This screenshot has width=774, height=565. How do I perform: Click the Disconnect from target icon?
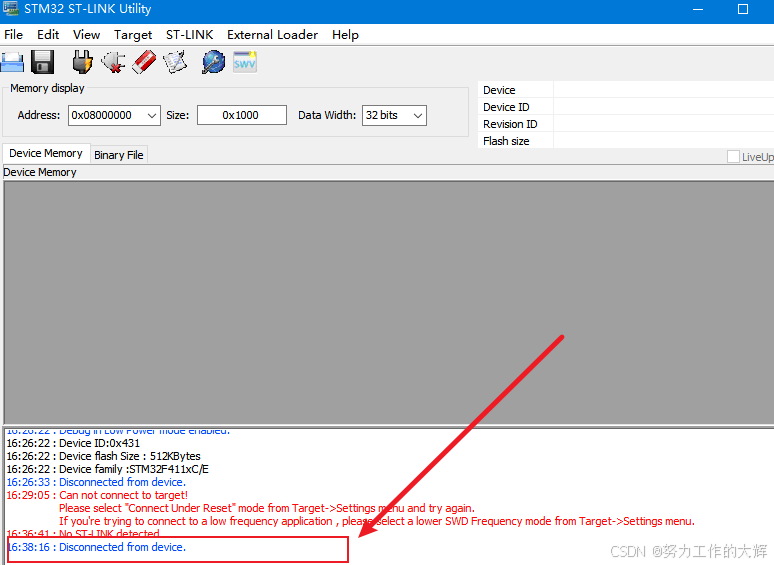(x=113, y=62)
